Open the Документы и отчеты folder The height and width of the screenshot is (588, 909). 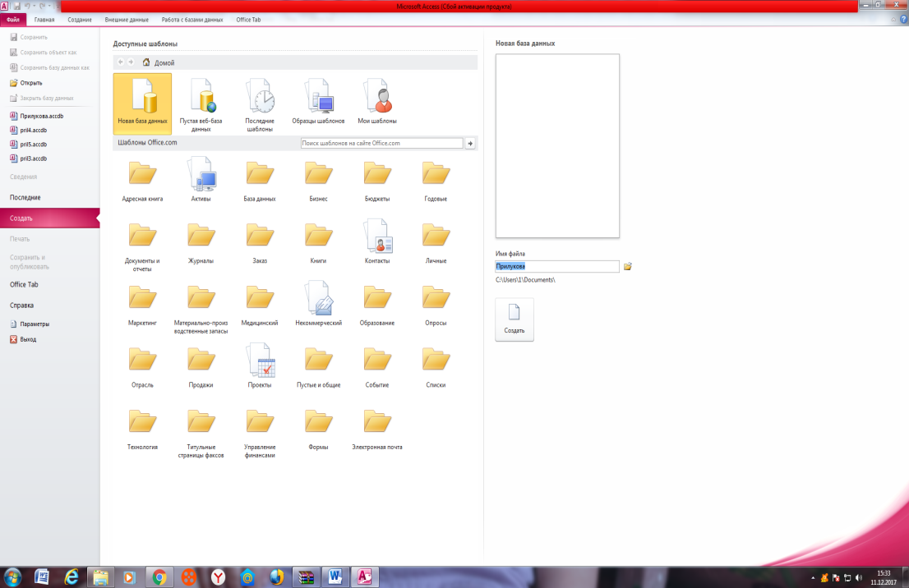point(143,247)
